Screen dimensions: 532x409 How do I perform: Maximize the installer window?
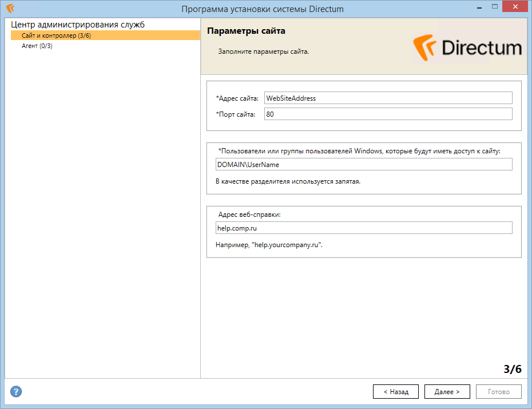[495, 7]
